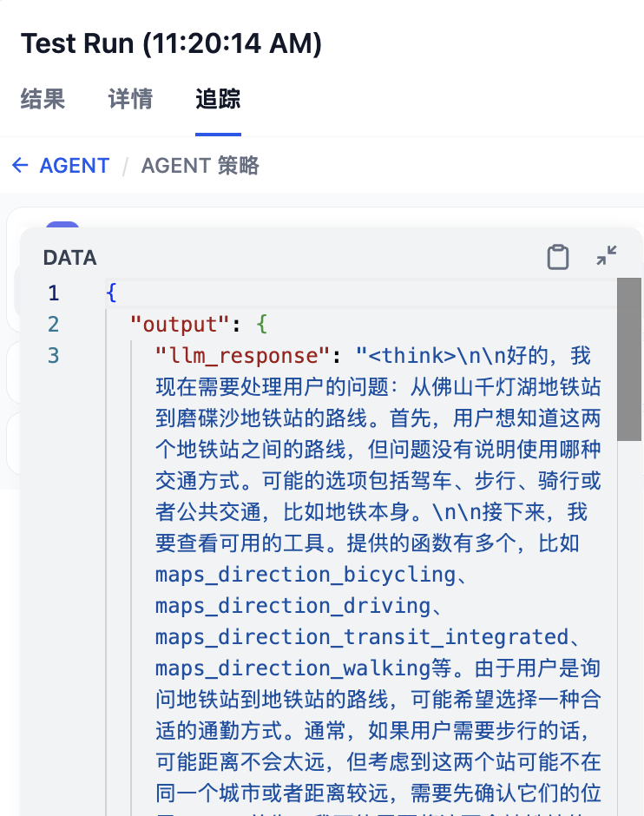644x816 pixels.
Task: Click line number 3 in the gutter
Action: click(53, 355)
